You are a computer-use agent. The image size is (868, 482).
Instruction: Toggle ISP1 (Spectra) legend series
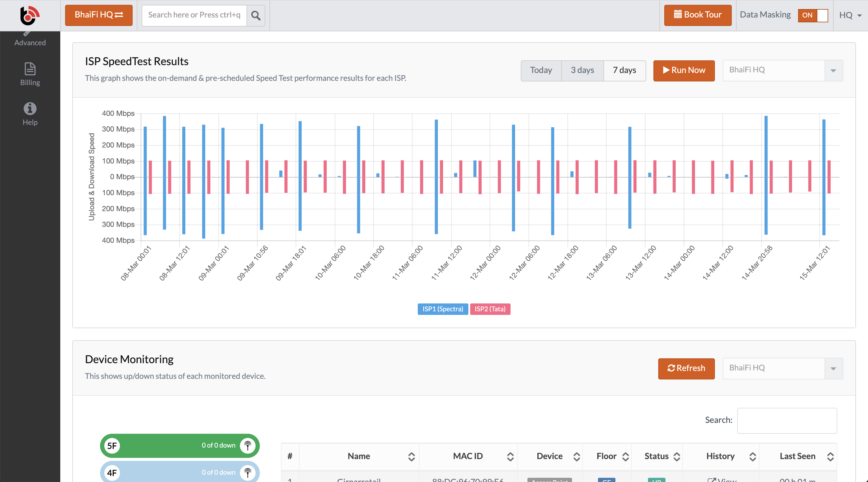tap(442, 309)
